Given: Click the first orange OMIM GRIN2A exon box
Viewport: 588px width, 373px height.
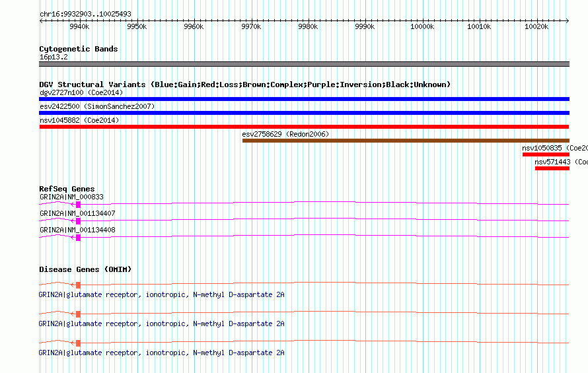Looking at the screenshot, I should 79,285.
